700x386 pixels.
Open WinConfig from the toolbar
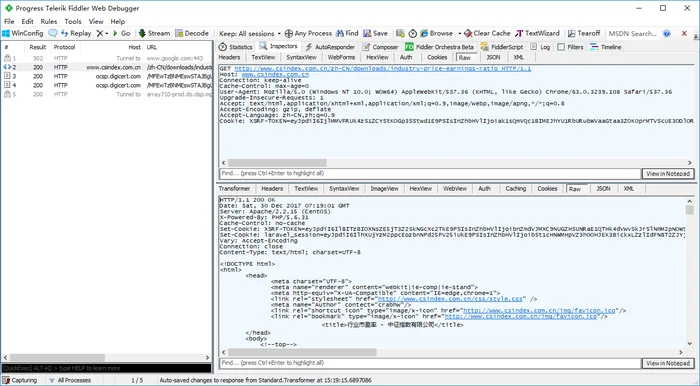click(x=23, y=33)
